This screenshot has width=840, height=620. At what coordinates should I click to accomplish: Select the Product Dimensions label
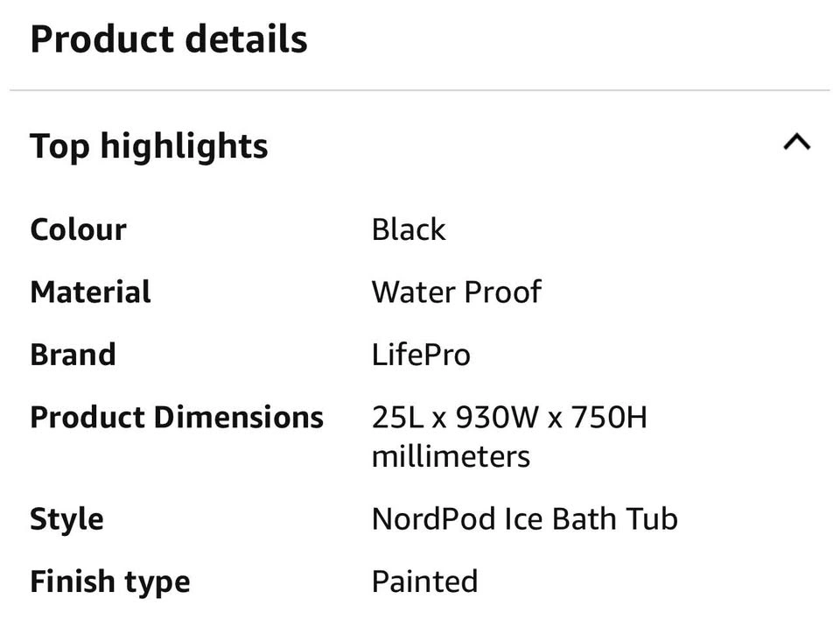point(177,417)
